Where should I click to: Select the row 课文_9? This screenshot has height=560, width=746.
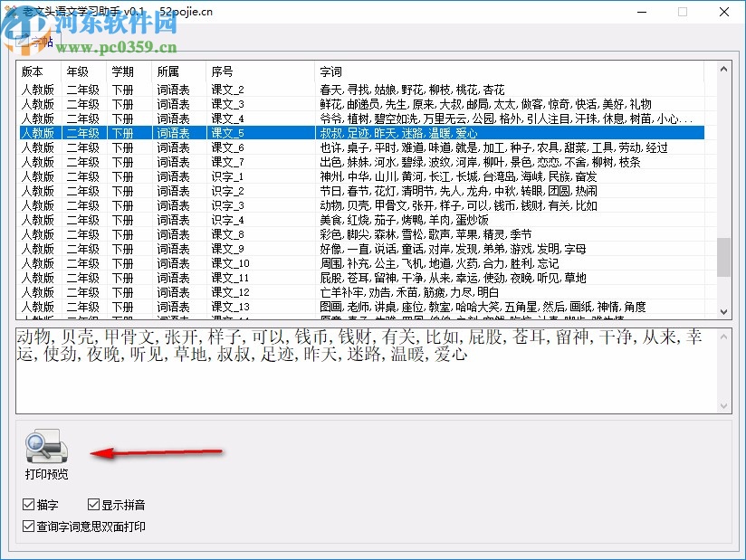361,249
